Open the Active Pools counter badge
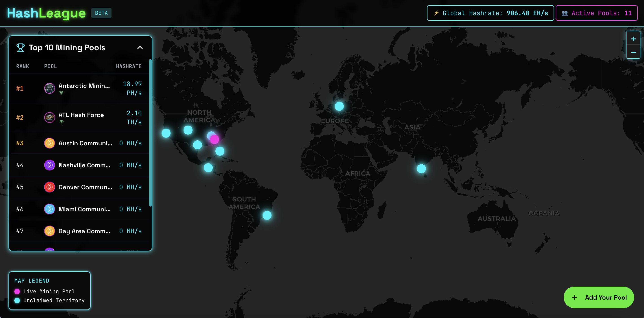Viewport: 644px width, 318px height. 596,13
